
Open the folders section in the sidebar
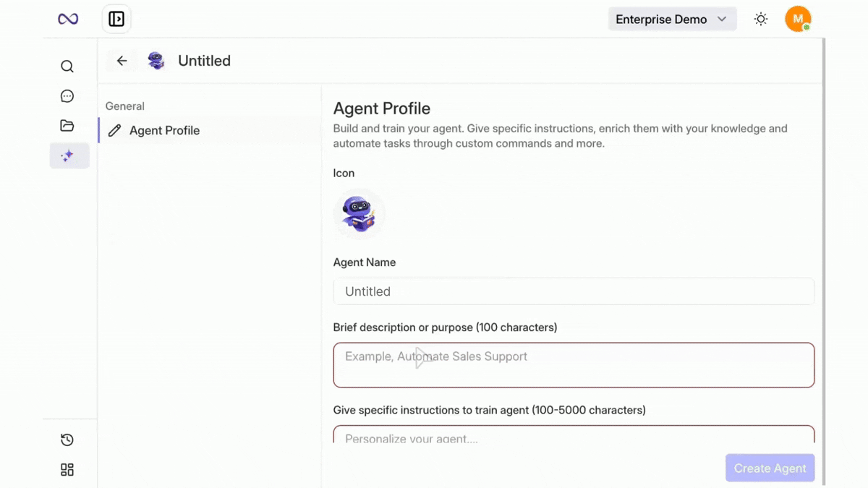click(x=67, y=125)
